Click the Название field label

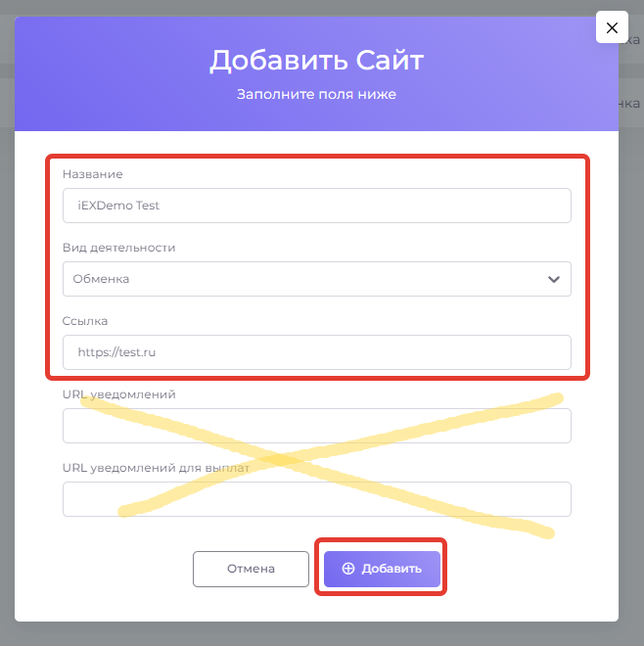tap(93, 174)
